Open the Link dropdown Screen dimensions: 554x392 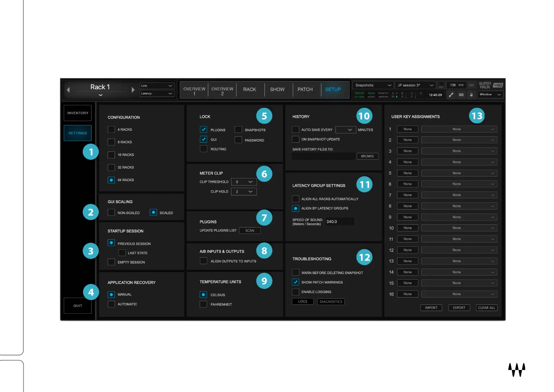pyautogui.click(x=157, y=86)
